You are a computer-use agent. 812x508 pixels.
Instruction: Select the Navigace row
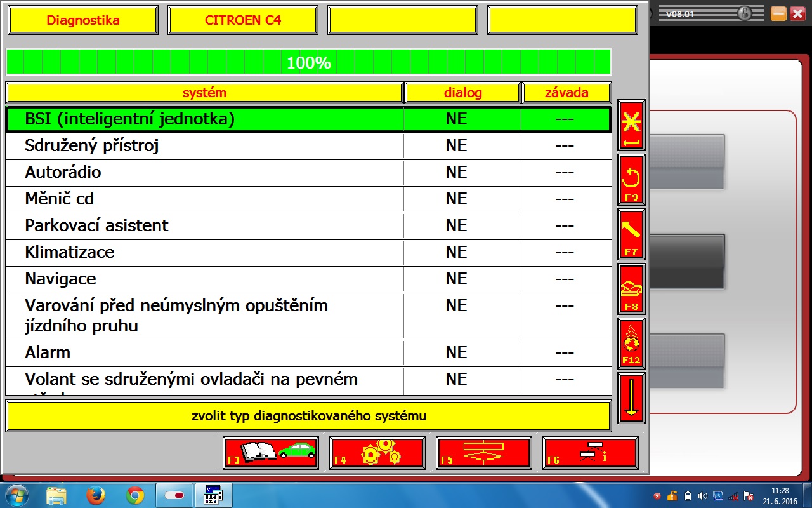pos(308,279)
